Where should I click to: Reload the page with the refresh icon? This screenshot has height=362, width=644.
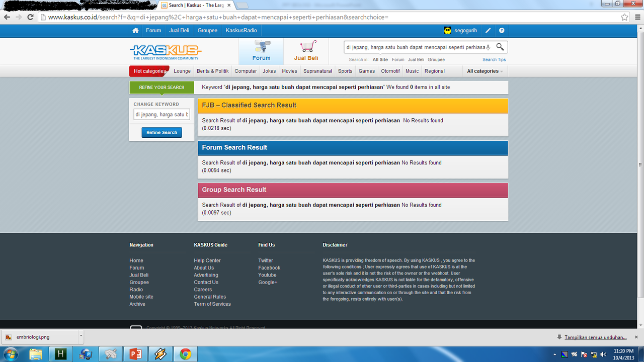pyautogui.click(x=30, y=17)
